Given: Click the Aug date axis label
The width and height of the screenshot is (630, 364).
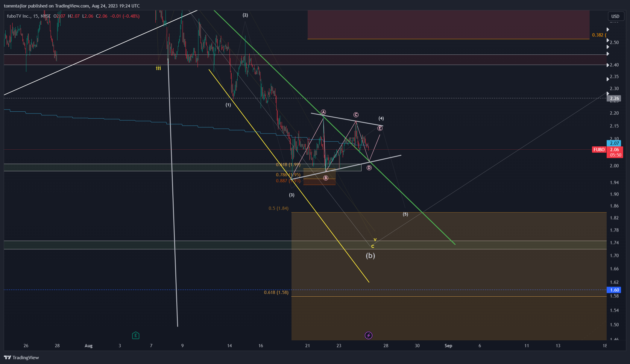Looking at the screenshot, I should [89, 345].
